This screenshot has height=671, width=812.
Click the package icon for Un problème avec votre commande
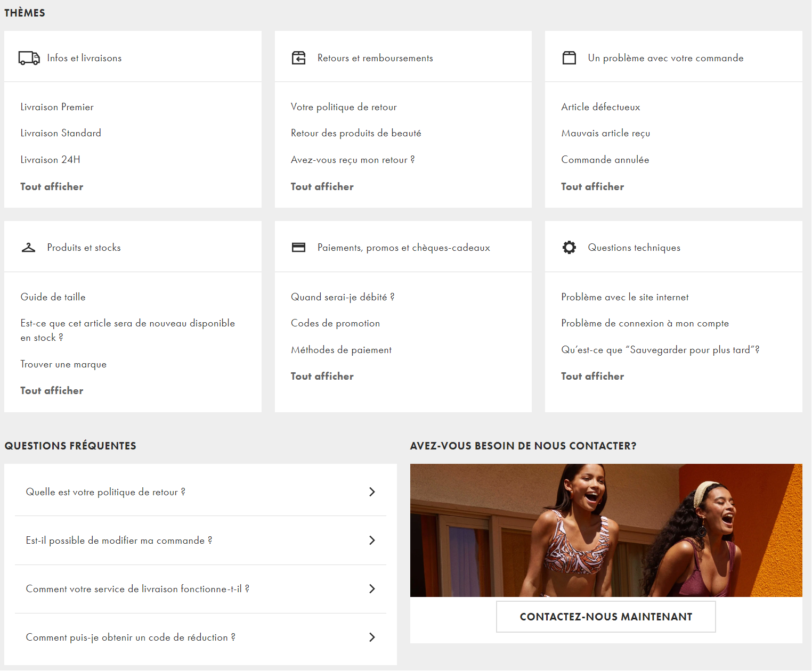point(570,58)
